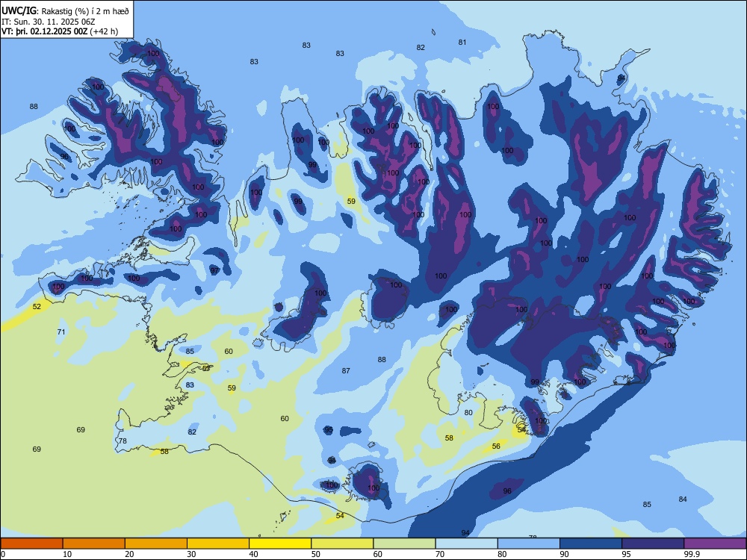
Task: Choose the amber 30–40 legend swatch
Action: pos(218,544)
